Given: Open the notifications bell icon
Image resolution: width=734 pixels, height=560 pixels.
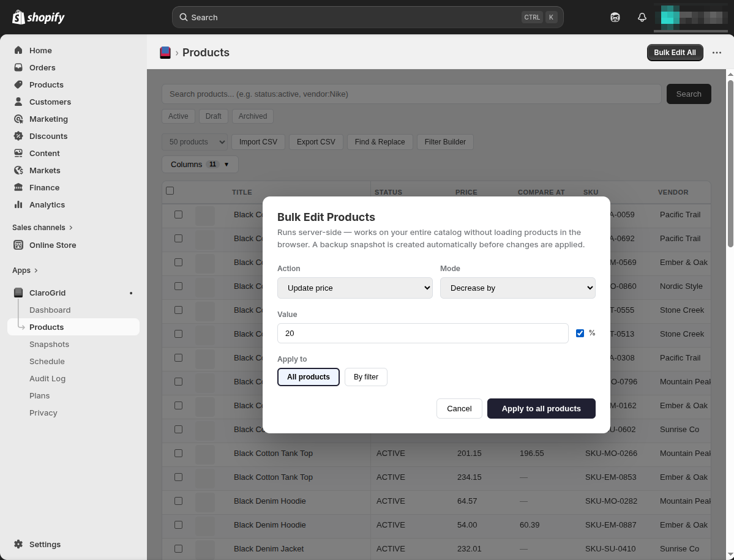Looking at the screenshot, I should (642, 17).
